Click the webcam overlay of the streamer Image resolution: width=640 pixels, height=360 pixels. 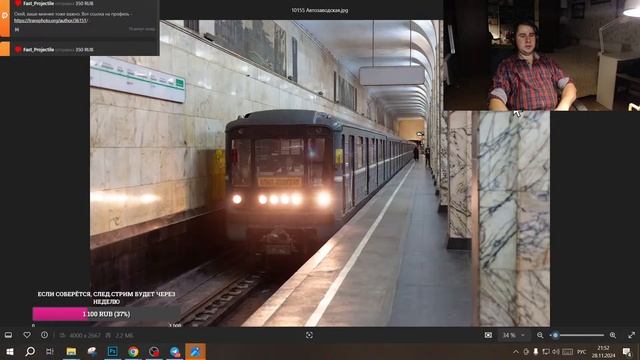click(542, 55)
